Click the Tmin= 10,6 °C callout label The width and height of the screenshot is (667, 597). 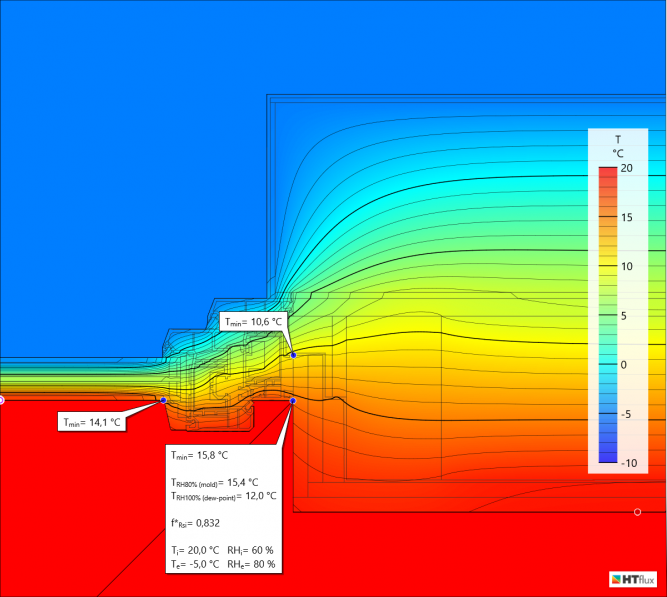[254, 322]
